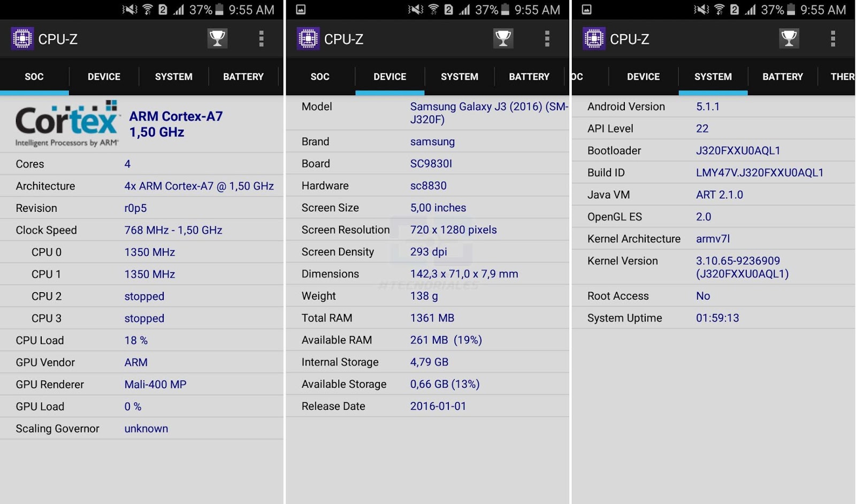The image size is (856, 504).
Task: Tap the trophy icon in the left CPU-Z screen
Action: pos(217,39)
